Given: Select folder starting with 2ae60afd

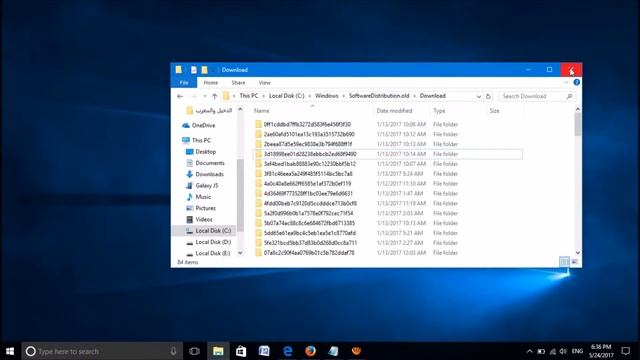Looking at the screenshot, I should [x=309, y=134].
